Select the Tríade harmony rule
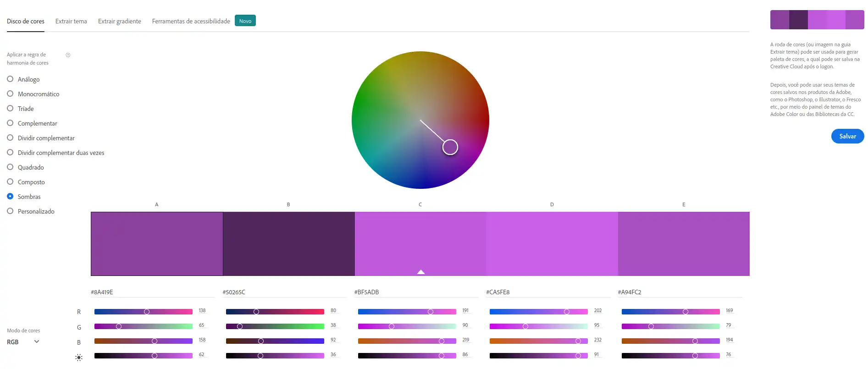This screenshot has height=369, width=868. [10, 109]
